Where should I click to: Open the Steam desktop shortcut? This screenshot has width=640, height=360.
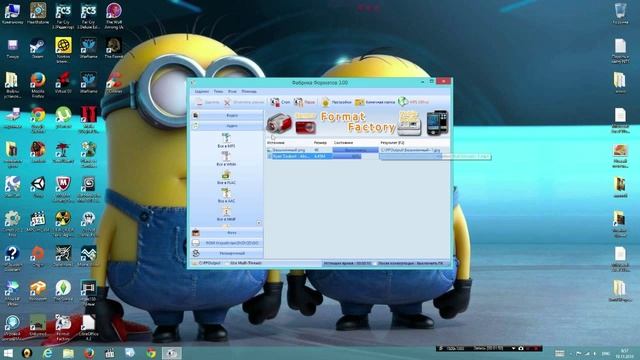(38, 48)
